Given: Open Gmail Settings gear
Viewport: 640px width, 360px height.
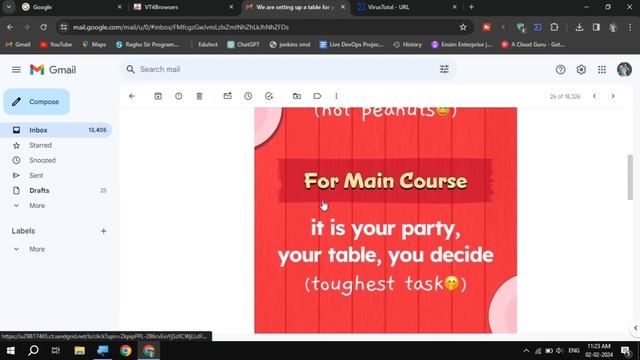Looking at the screenshot, I should pyautogui.click(x=581, y=70).
